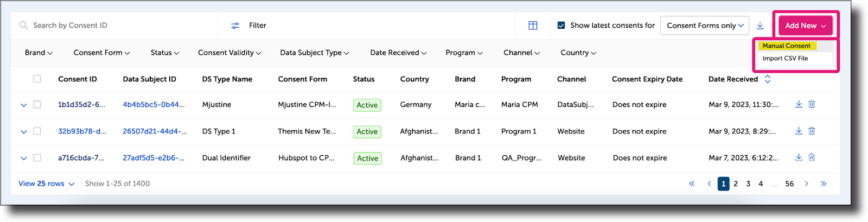Image resolution: width=868 pixels, height=222 pixels.
Task: Open the Channel filter dropdown
Action: coord(521,53)
